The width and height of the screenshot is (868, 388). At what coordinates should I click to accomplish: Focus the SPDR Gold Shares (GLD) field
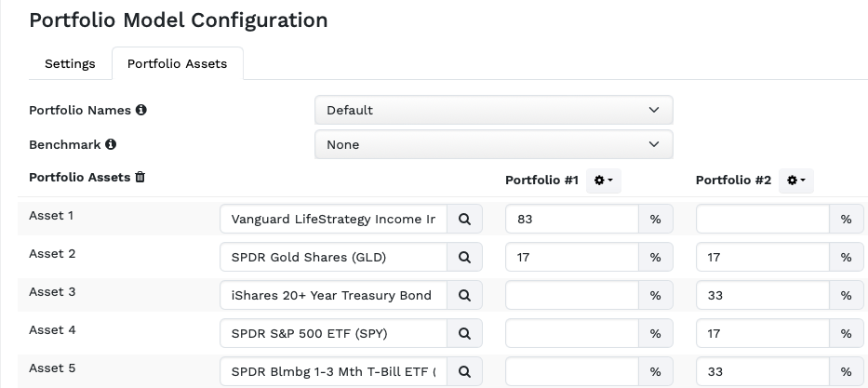click(333, 258)
